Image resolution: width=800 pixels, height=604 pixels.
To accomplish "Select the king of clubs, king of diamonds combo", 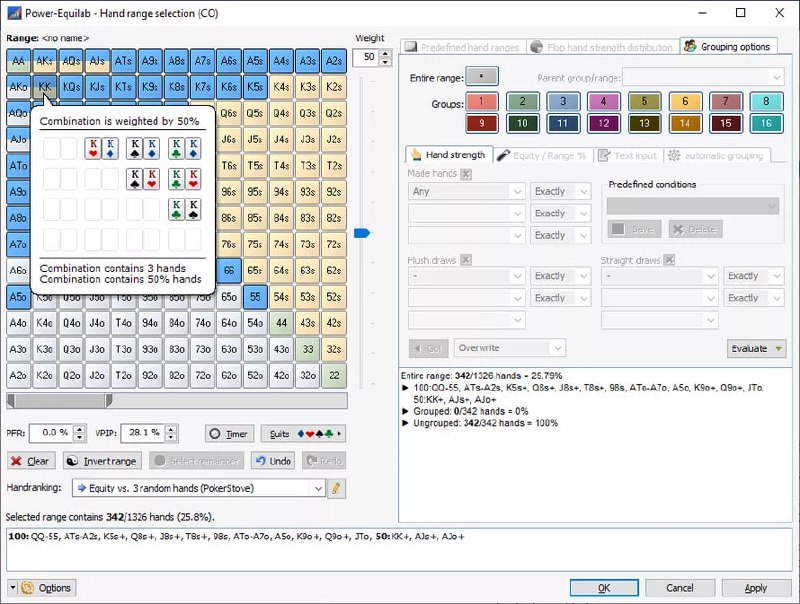I will click(185, 148).
